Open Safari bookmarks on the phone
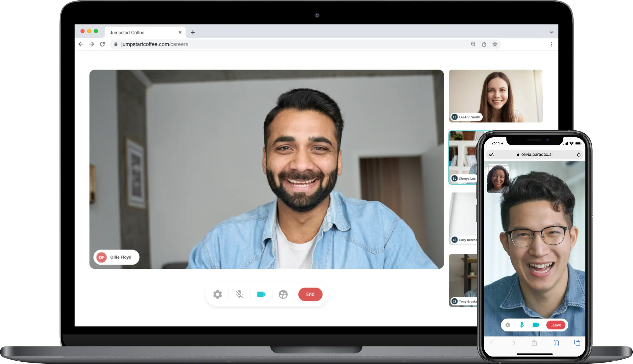633x364 pixels. 556,343
